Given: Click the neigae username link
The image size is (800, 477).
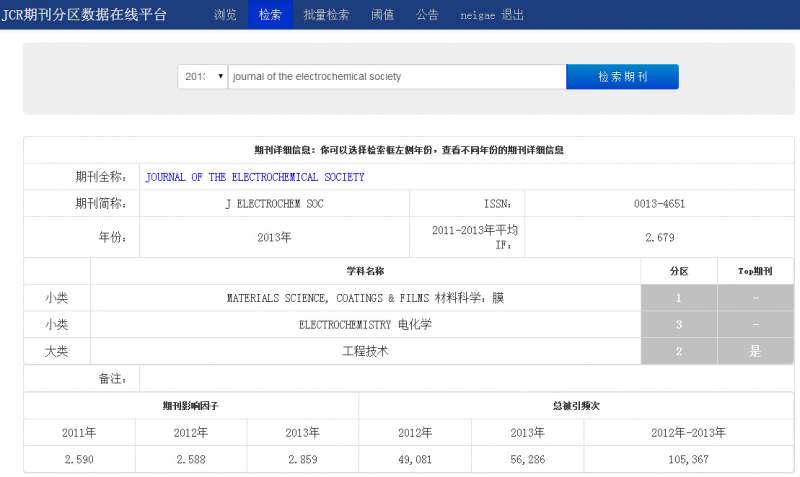Looking at the screenshot, I should point(478,15).
